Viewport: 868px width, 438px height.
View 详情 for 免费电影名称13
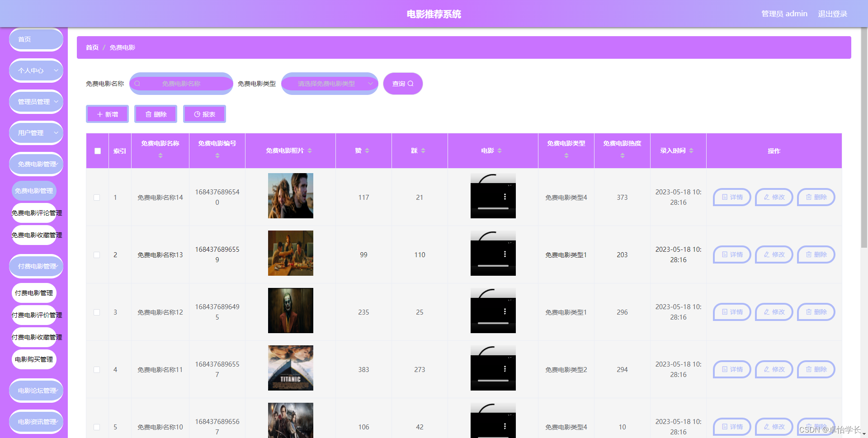coord(732,254)
